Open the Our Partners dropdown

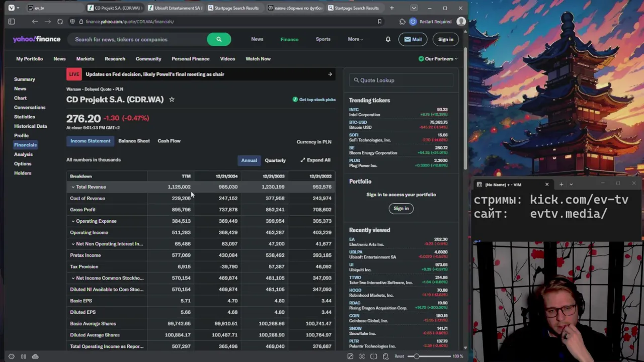(x=438, y=59)
